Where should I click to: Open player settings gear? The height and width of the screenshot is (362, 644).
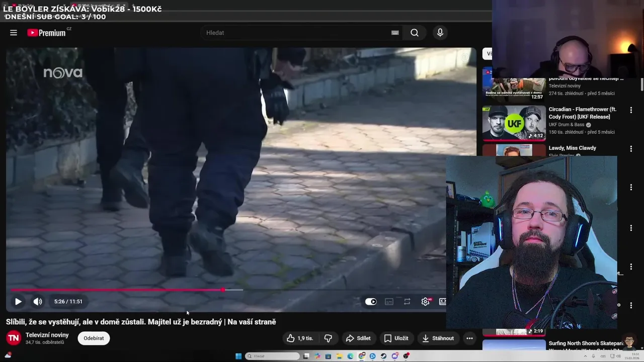tap(426, 302)
